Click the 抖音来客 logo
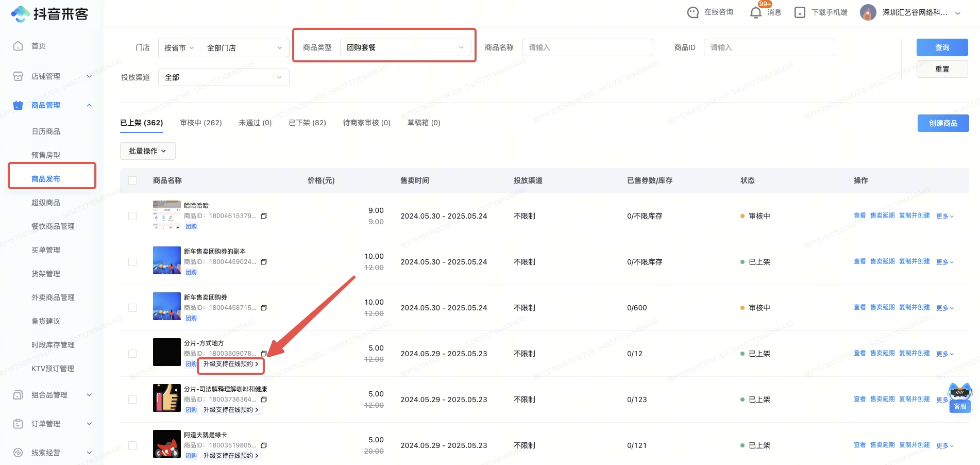 pyautogui.click(x=49, y=14)
